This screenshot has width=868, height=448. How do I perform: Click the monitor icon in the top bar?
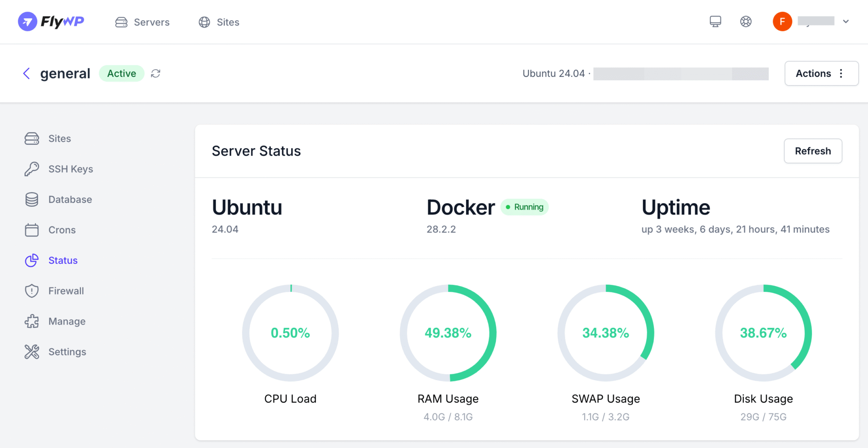tap(715, 22)
